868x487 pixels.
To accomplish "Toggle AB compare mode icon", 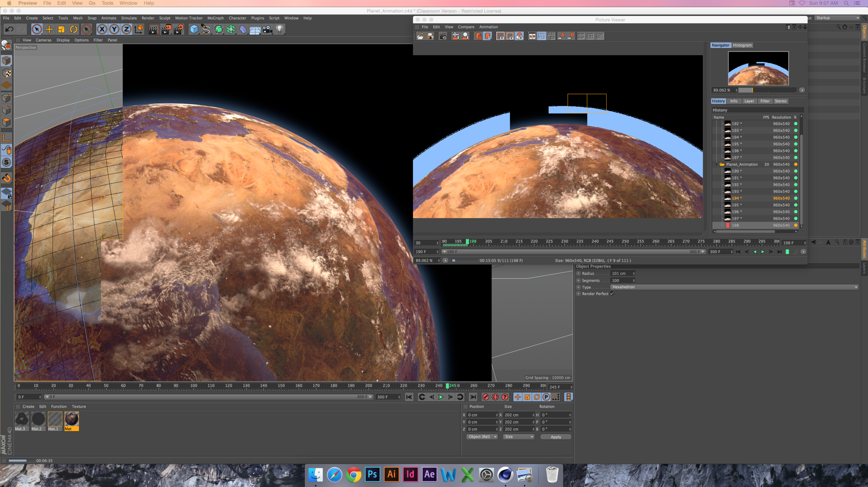I will coord(532,36).
